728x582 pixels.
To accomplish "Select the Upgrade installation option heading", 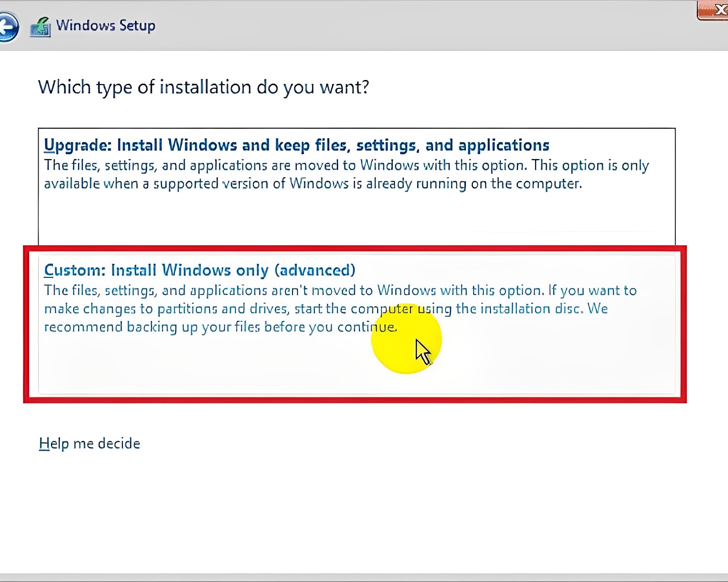I will pos(296,145).
